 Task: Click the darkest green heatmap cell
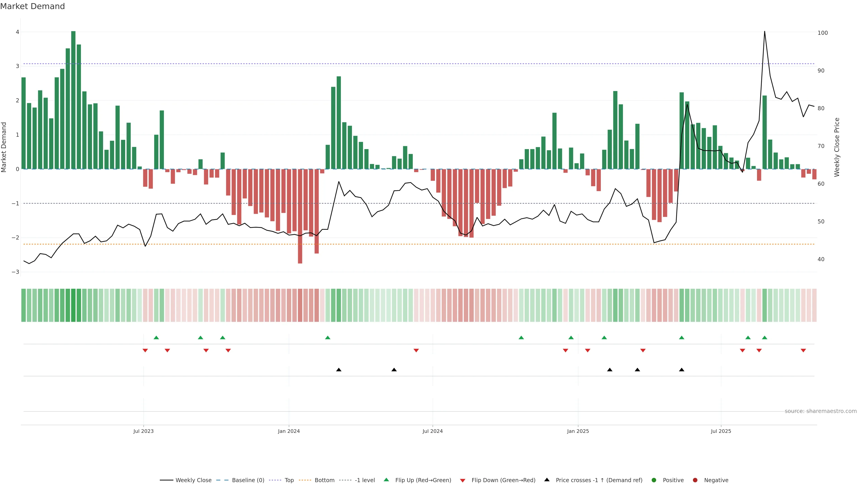pyautogui.click(x=73, y=305)
